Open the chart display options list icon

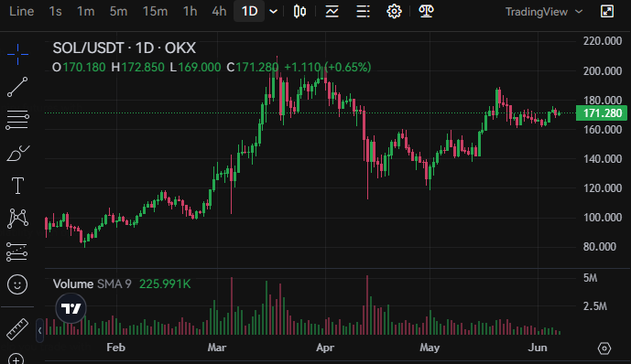click(363, 11)
